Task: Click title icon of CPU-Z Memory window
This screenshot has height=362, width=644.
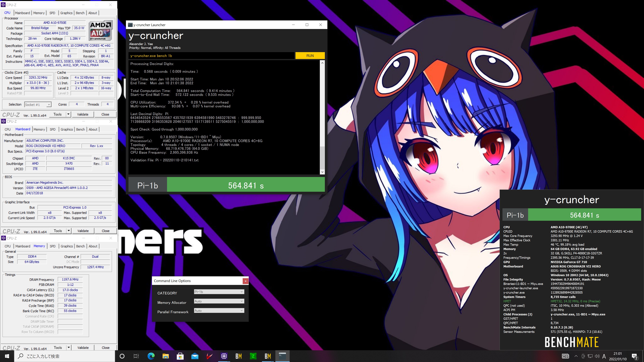Action: coord(4,238)
